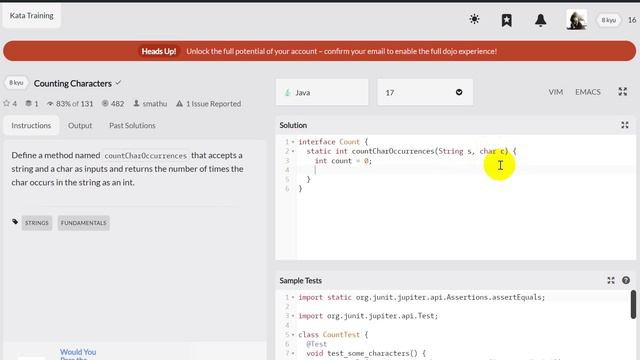Enable VIM editor mode
The width and height of the screenshot is (640, 360).
point(556,92)
